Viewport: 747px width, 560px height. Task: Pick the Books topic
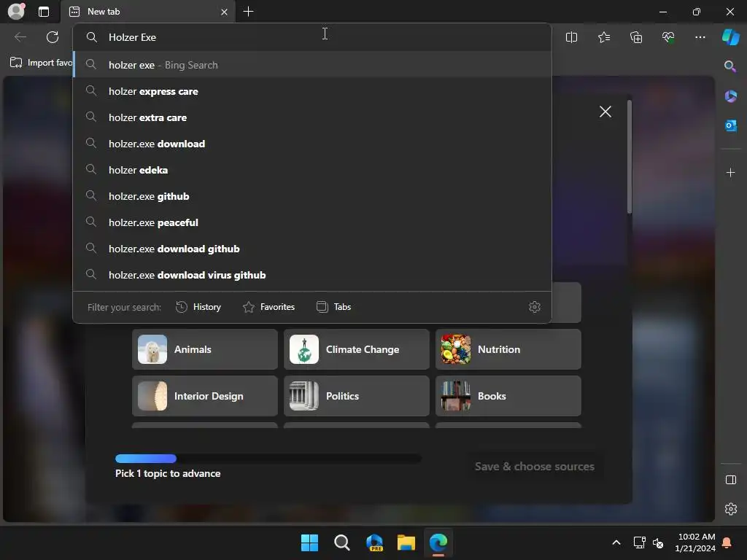point(508,396)
